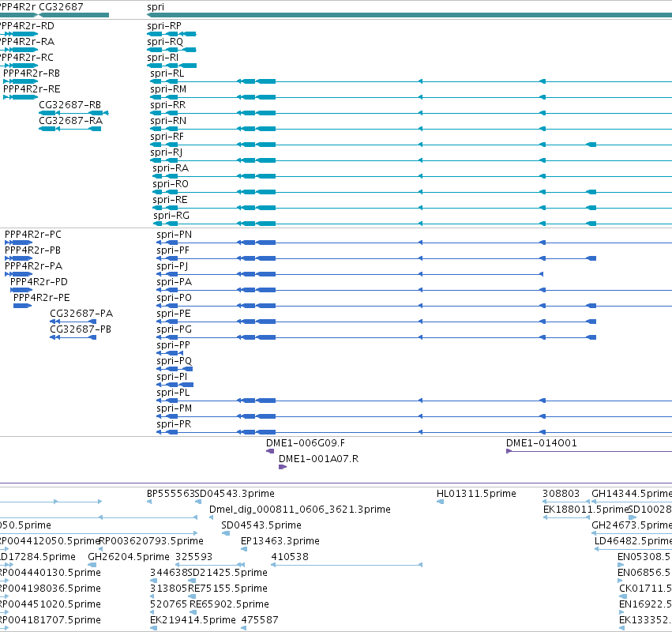Select the spri-RG transcript label
The width and height of the screenshot is (672, 632).
pos(171,216)
